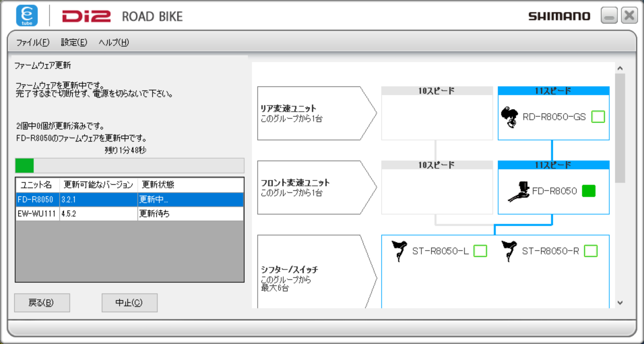Click the Di2 logo in header
This screenshot has height=344, width=644.
pyautogui.click(x=87, y=17)
